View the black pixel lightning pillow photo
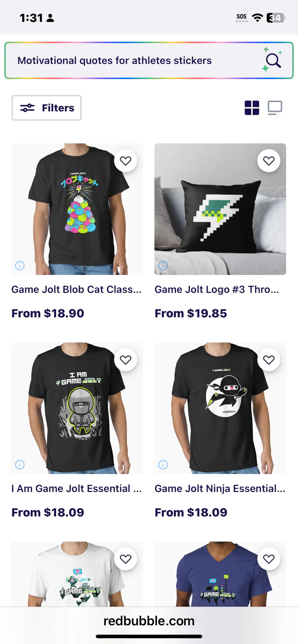 [x=220, y=209]
